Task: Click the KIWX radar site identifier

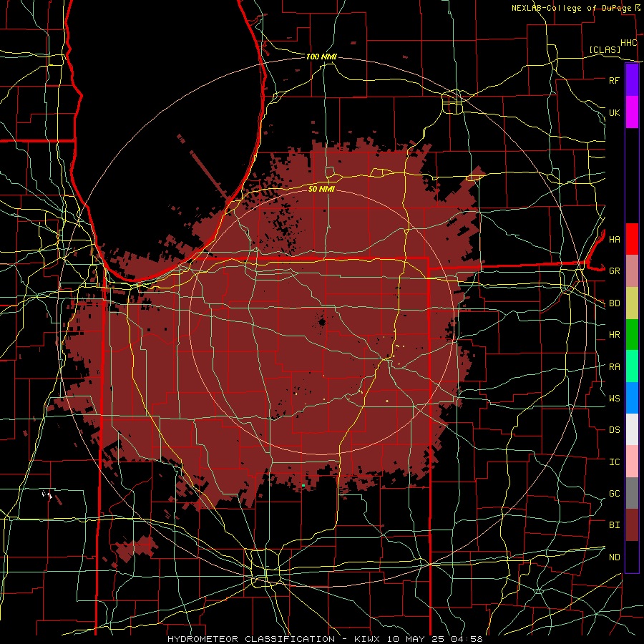Action: tap(368, 639)
